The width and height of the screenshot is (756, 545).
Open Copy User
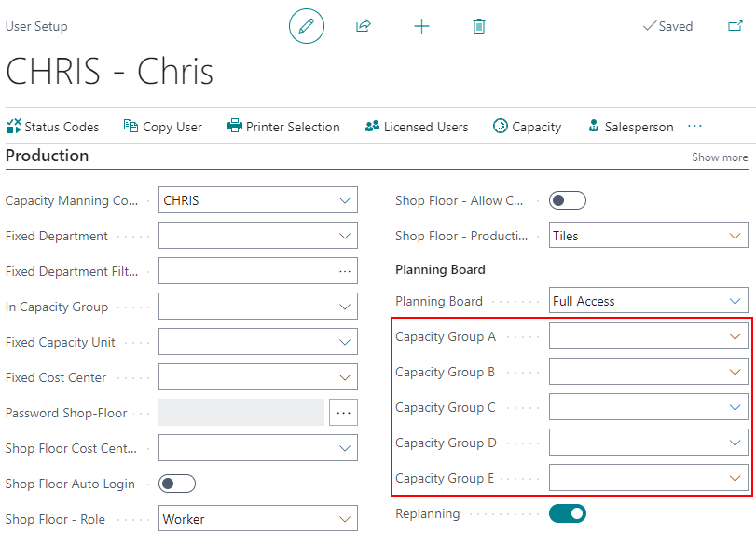[x=162, y=126]
